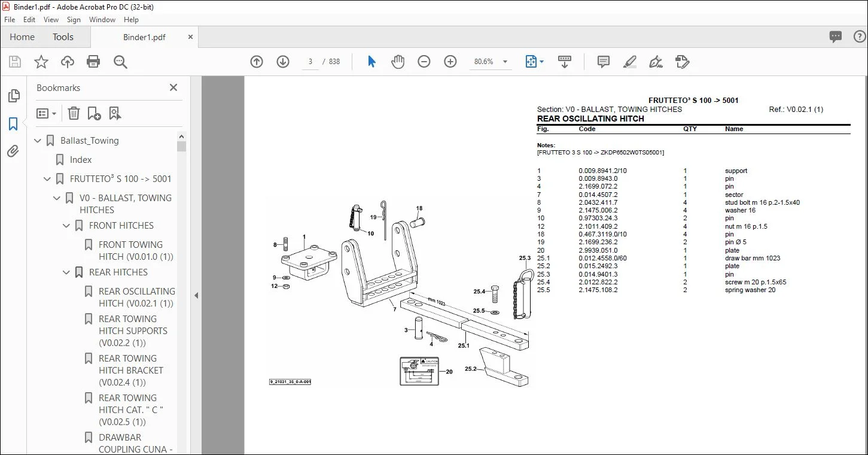Click the part code 0.009.8941.2/10
Image resolution: width=868 pixels, height=455 pixels.
(602, 171)
